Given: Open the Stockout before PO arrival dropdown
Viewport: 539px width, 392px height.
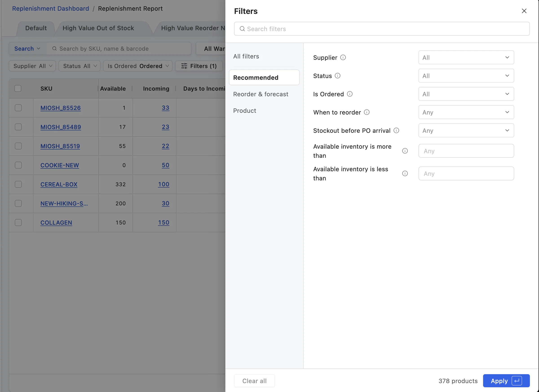Looking at the screenshot, I should (x=466, y=131).
